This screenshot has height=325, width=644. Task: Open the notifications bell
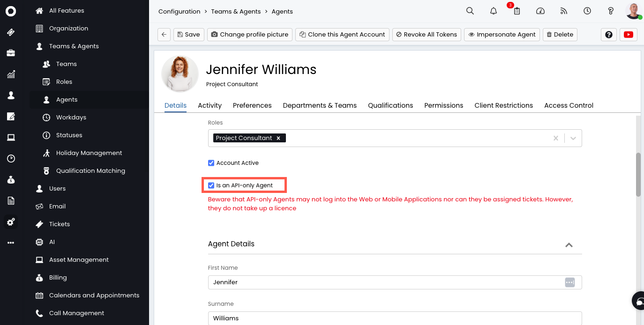pyautogui.click(x=494, y=11)
